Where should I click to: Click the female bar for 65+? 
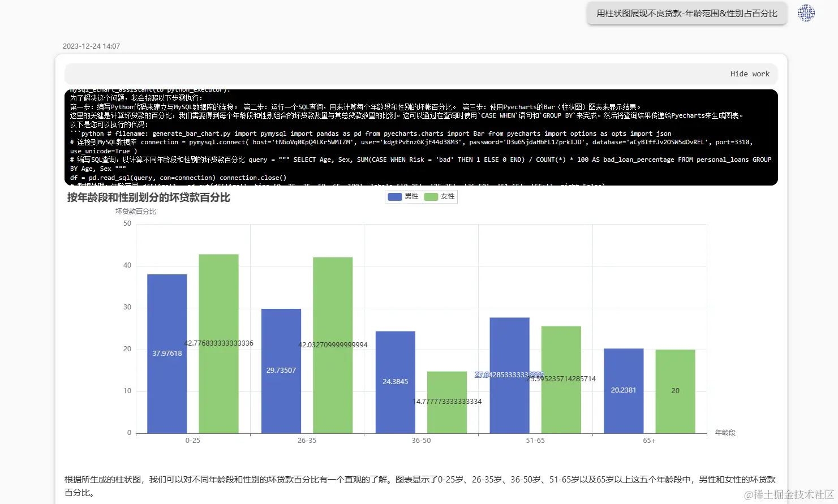[x=676, y=391]
